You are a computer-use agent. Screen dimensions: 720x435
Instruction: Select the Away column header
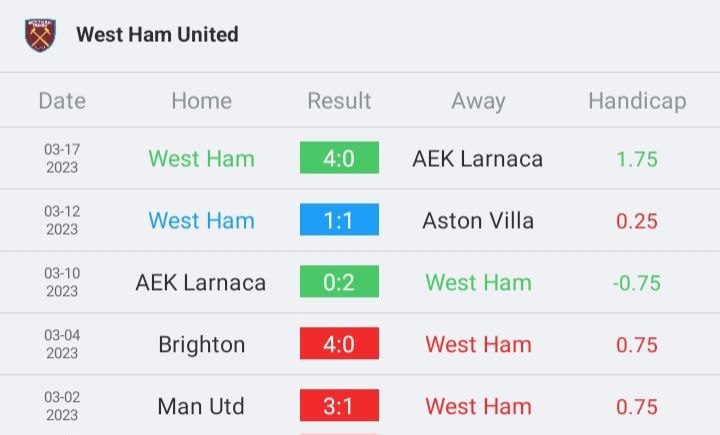pos(478,101)
